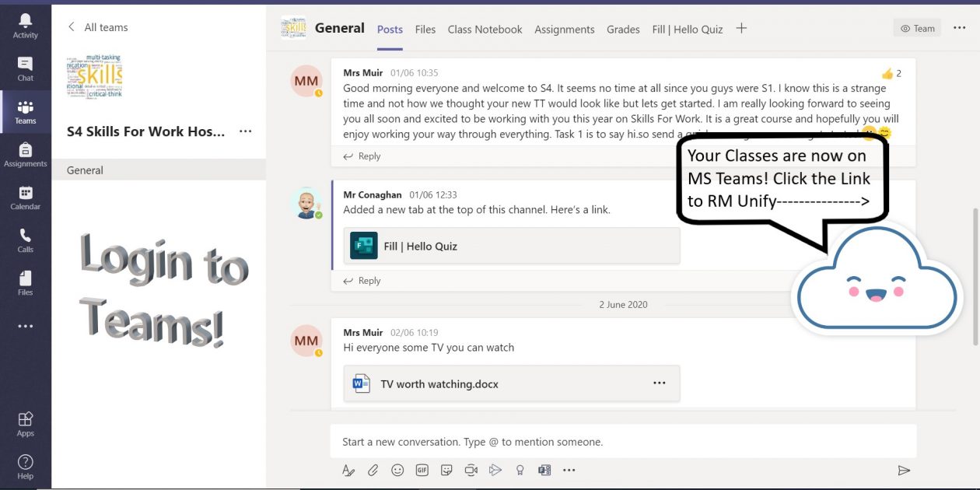Open the Activity feed
Viewport: 980px width, 490px height.
25,26
